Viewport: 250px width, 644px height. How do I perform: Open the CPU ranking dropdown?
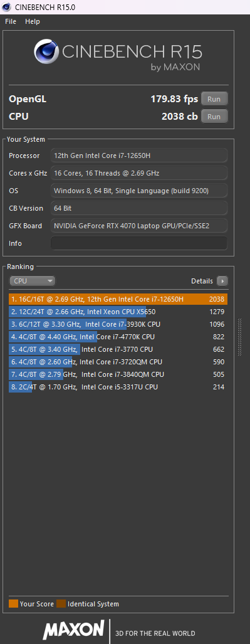[32, 281]
